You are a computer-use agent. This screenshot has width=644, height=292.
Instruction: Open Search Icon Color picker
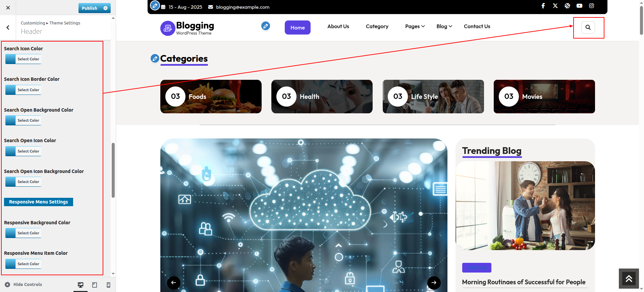point(23,59)
